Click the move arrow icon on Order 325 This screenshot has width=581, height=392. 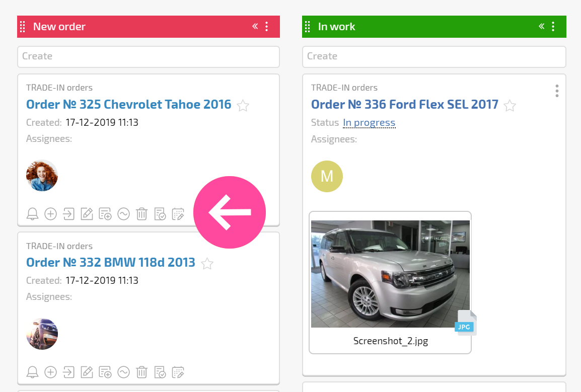[x=68, y=214]
